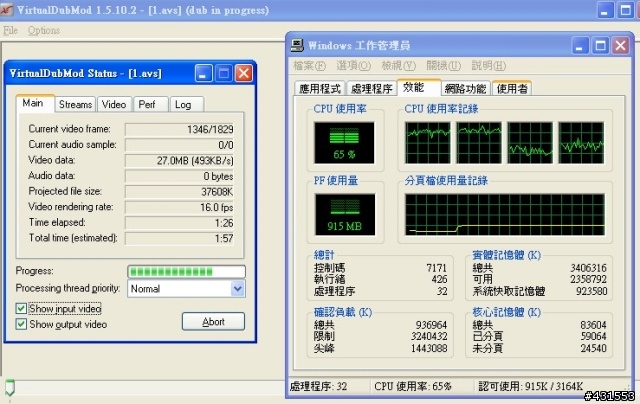The image size is (640, 404).
Task: Switch to the 網路功能 tab
Action: pyautogui.click(x=465, y=89)
